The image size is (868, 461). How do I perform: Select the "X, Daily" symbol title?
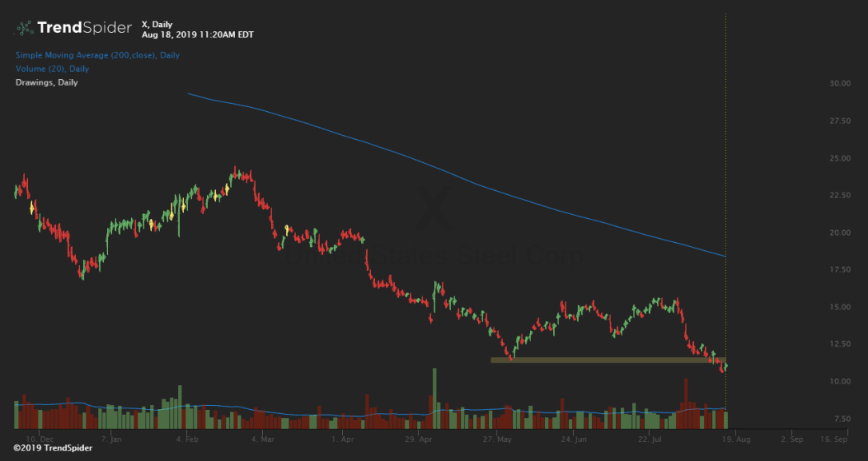coord(155,25)
